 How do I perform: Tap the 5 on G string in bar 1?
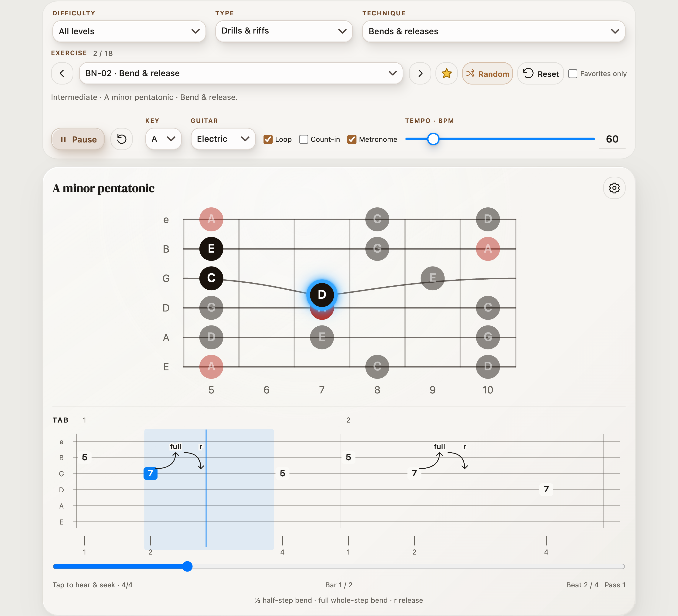282,473
